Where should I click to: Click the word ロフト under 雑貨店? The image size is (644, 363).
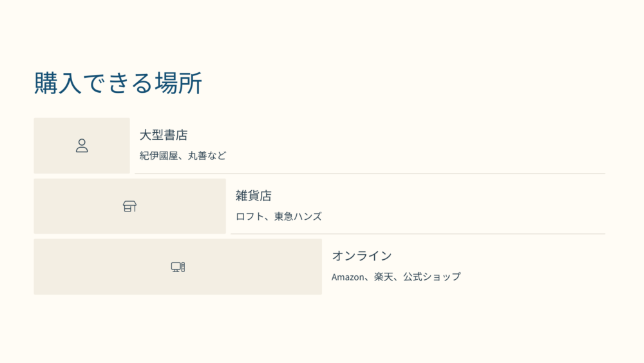click(250, 216)
